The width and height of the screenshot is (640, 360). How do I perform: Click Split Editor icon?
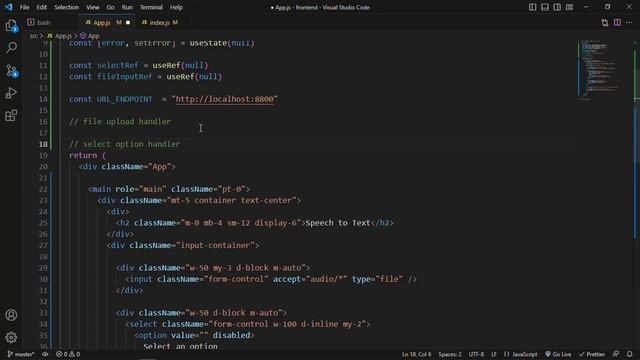617,23
